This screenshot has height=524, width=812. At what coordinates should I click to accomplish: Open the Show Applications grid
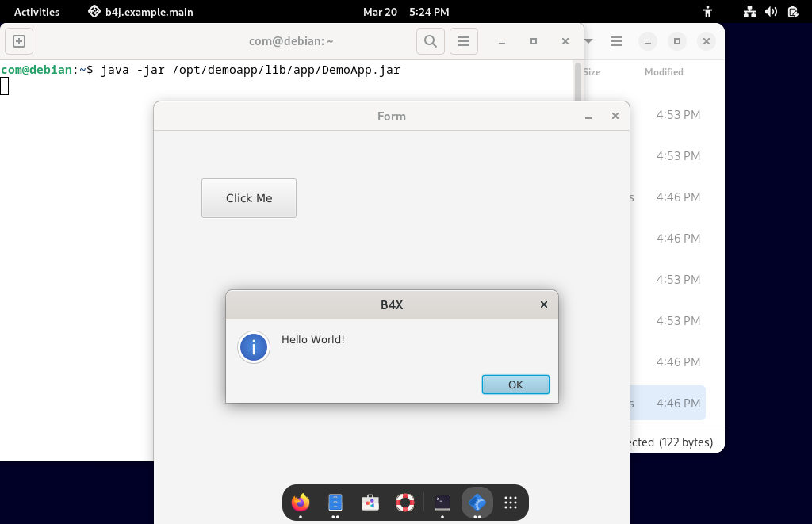(510, 502)
